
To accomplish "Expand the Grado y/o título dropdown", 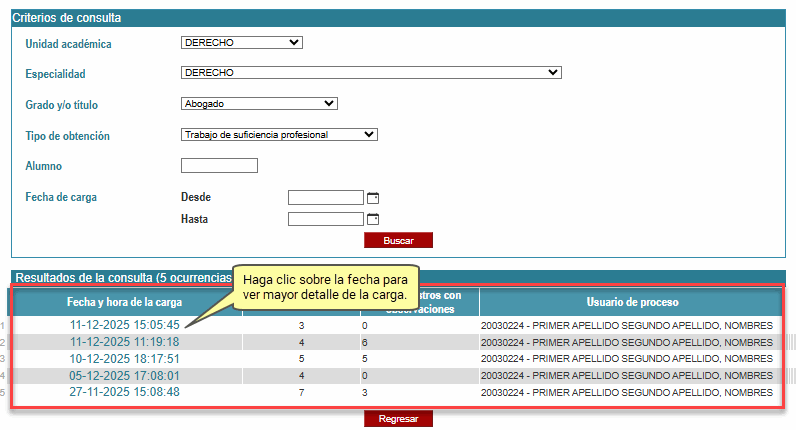I will coord(259,103).
